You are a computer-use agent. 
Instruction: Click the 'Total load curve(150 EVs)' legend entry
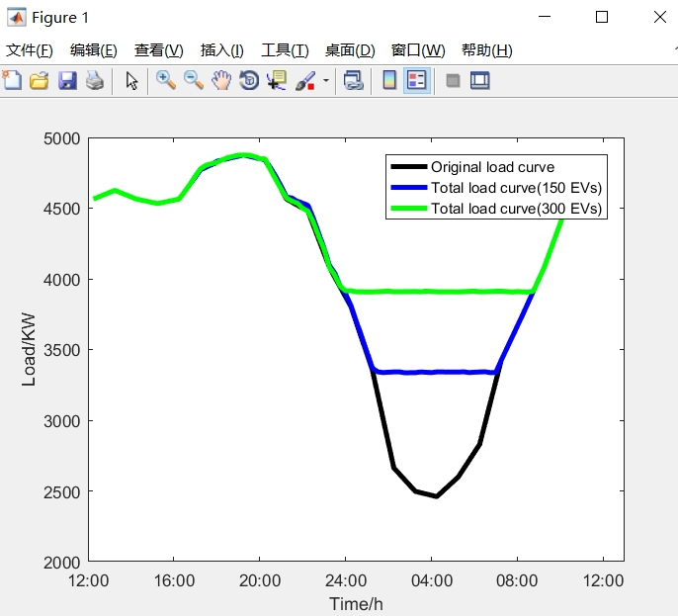tap(516, 188)
